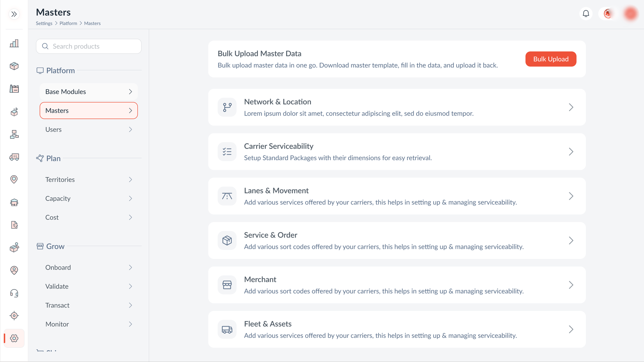Viewport: 644px width, 362px height.
Task: Open the document checklist sidebar icon
Action: pos(14,225)
